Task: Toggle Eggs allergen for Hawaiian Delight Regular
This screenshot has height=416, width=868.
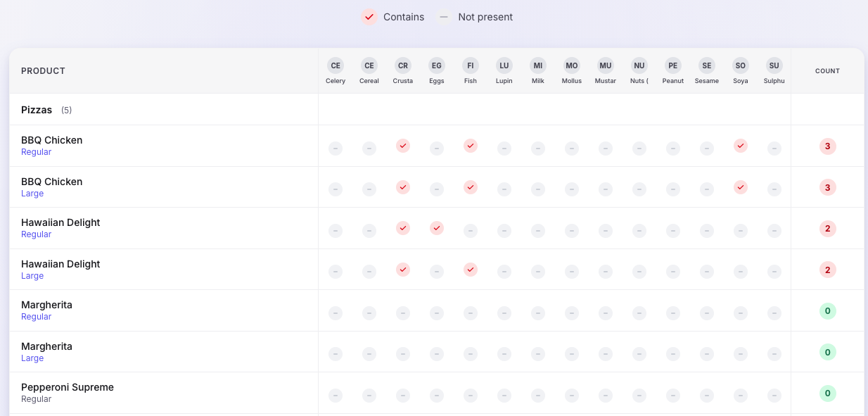Action: [x=437, y=228]
